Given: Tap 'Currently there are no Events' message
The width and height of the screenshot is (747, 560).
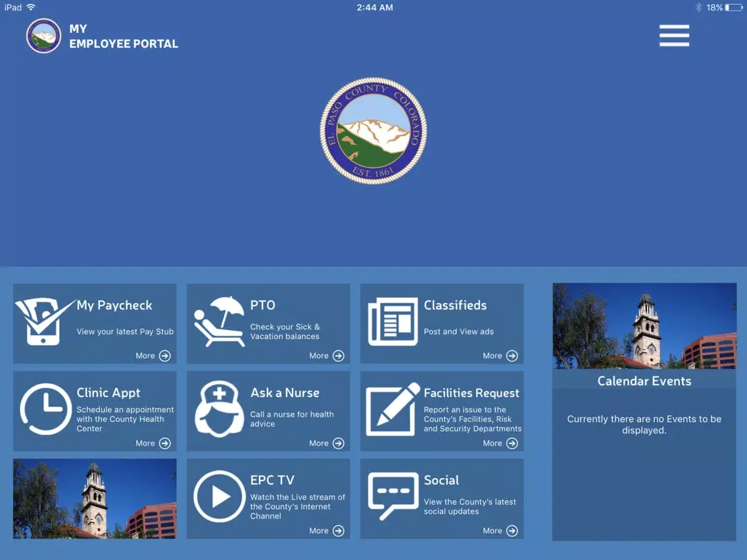Looking at the screenshot, I should click(x=644, y=425).
